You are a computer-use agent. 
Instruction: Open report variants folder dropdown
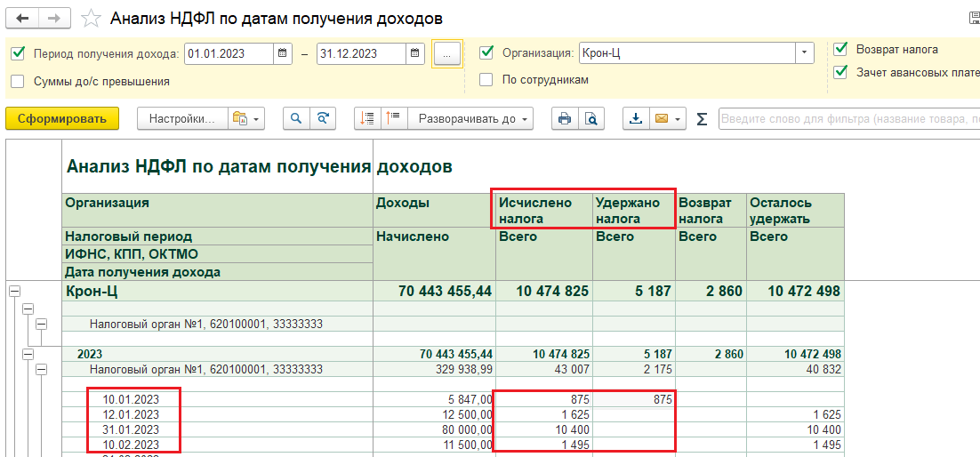tap(247, 118)
